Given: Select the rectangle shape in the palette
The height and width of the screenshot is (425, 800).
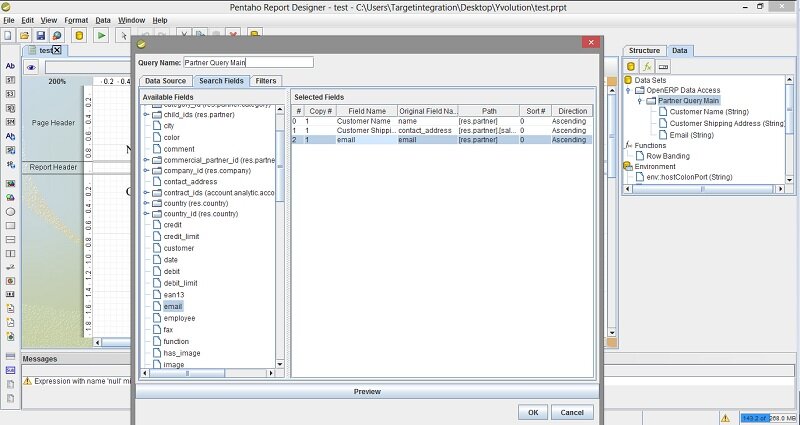Looking at the screenshot, I should coord(10,226).
